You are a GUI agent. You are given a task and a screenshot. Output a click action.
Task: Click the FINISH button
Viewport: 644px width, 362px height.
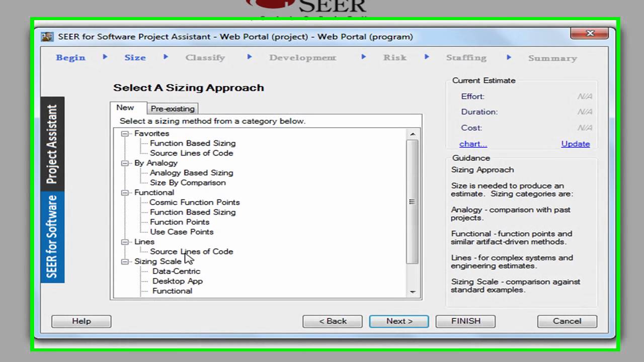click(465, 321)
